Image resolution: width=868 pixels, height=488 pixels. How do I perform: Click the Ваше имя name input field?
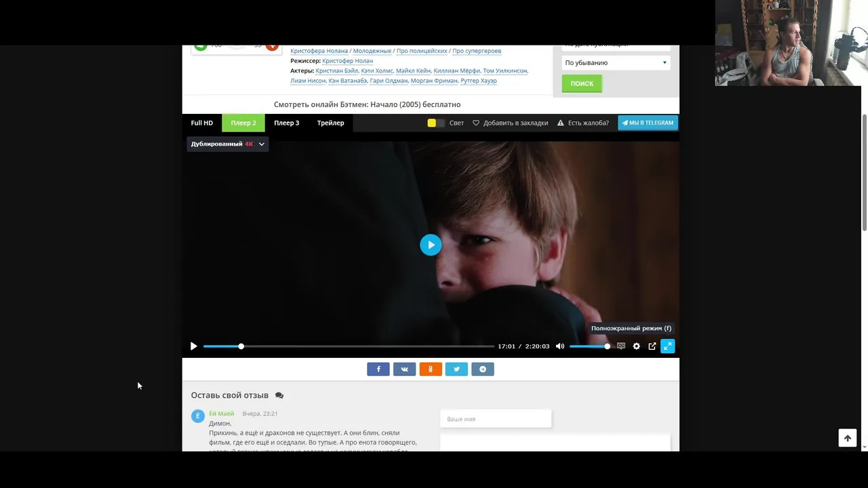pos(496,419)
